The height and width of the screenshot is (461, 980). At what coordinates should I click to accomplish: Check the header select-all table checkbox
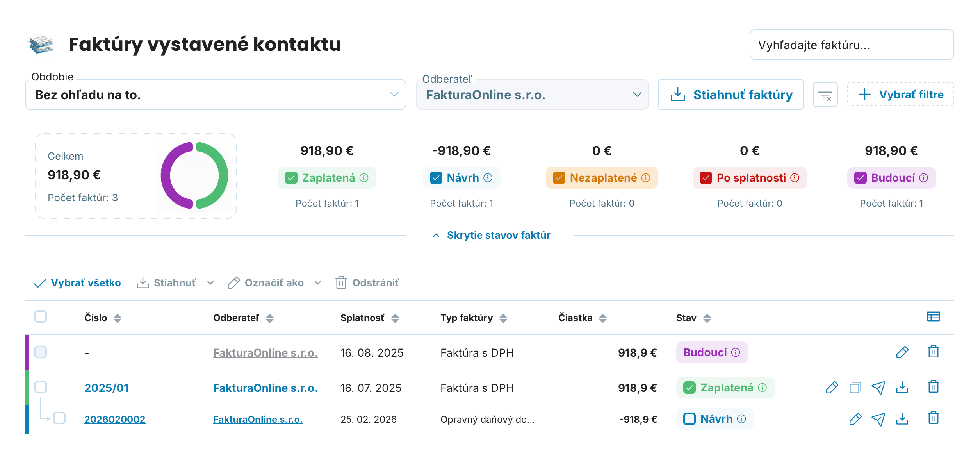(x=41, y=316)
